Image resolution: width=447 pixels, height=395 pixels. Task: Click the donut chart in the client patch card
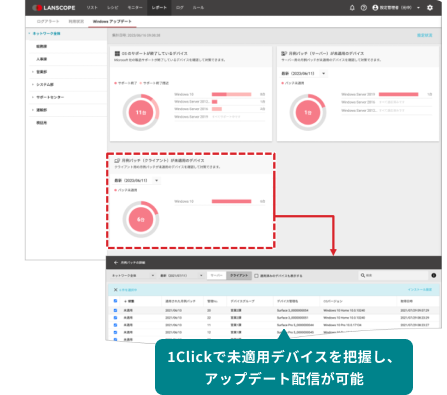tap(141, 219)
